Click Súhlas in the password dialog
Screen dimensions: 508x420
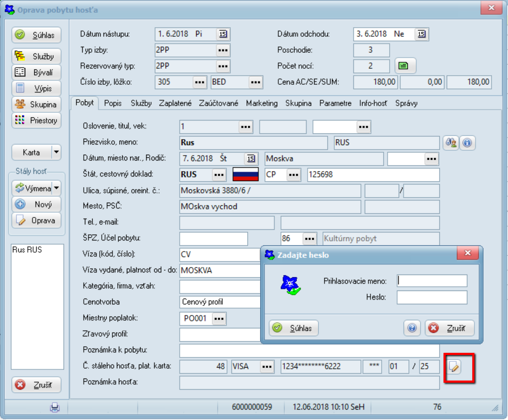point(294,328)
